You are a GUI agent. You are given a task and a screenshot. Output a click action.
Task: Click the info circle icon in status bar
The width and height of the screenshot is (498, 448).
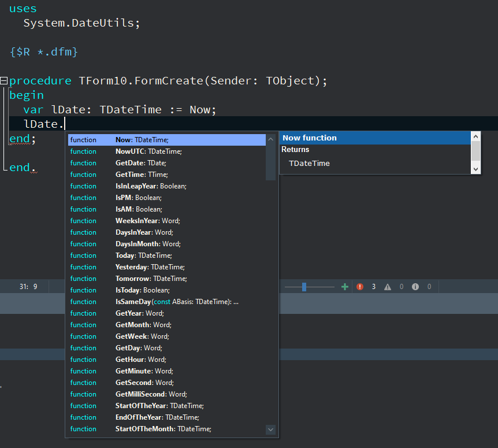coord(415,287)
